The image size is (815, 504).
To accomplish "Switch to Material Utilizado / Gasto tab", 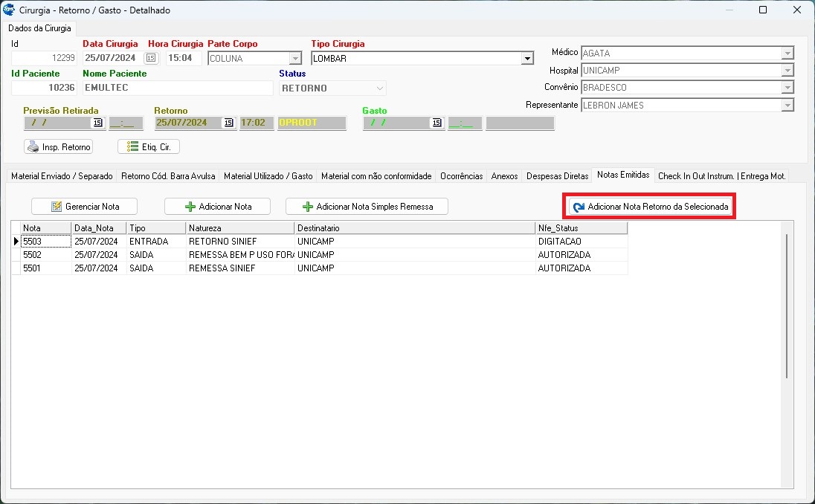I will click(268, 176).
